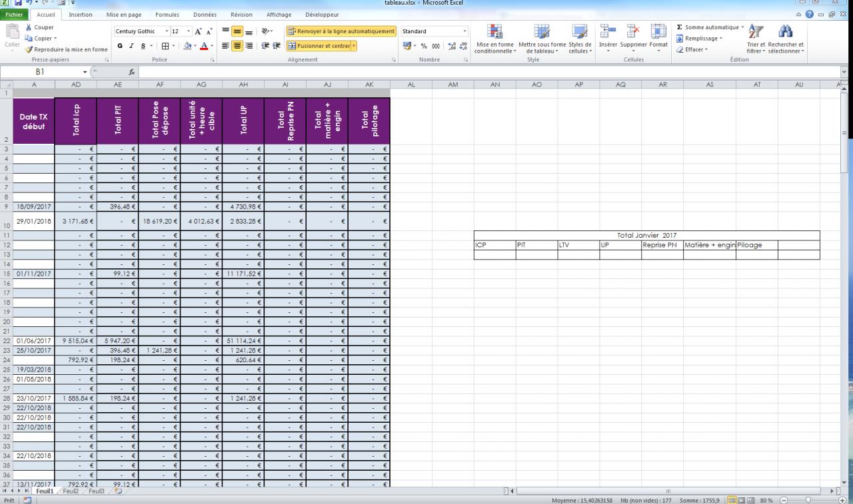853x504 pixels.
Task: Decrease the cell indent
Action: pos(265,46)
